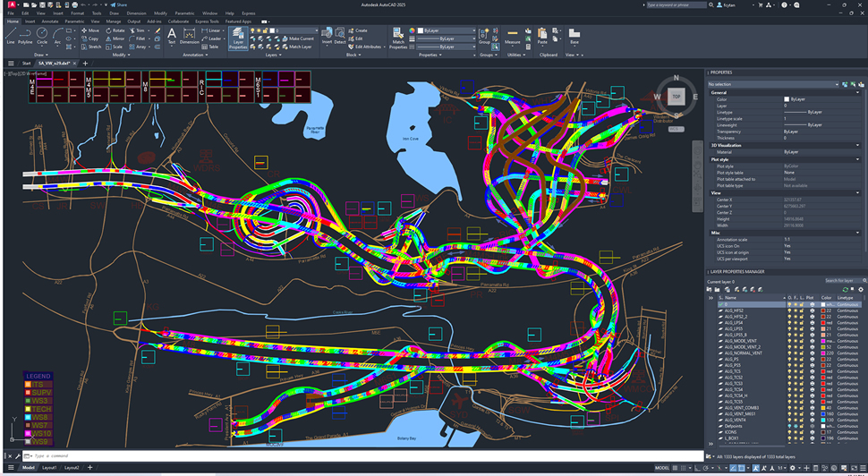Toggle plot for ALG_TCS layer
868x476 pixels.
812,371
